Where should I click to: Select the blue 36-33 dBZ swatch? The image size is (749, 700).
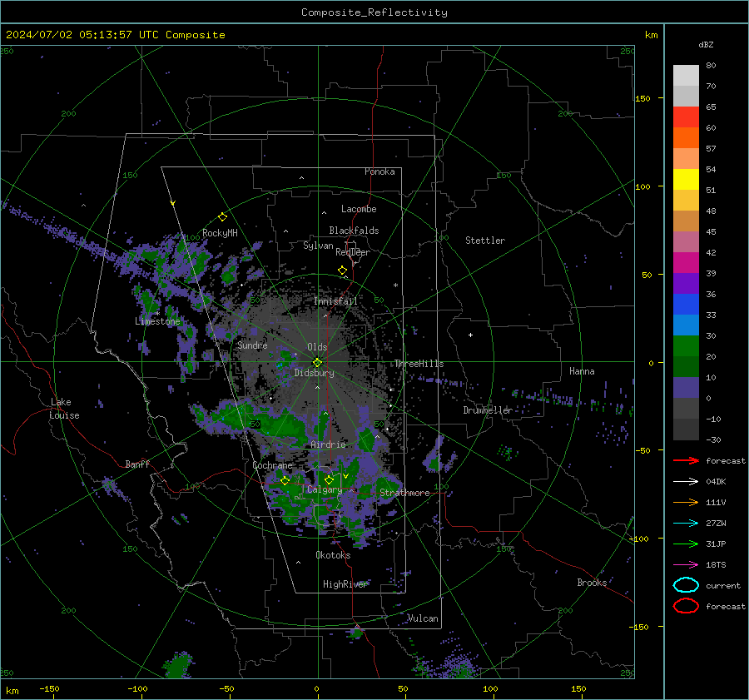pyautogui.click(x=686, y=304)
